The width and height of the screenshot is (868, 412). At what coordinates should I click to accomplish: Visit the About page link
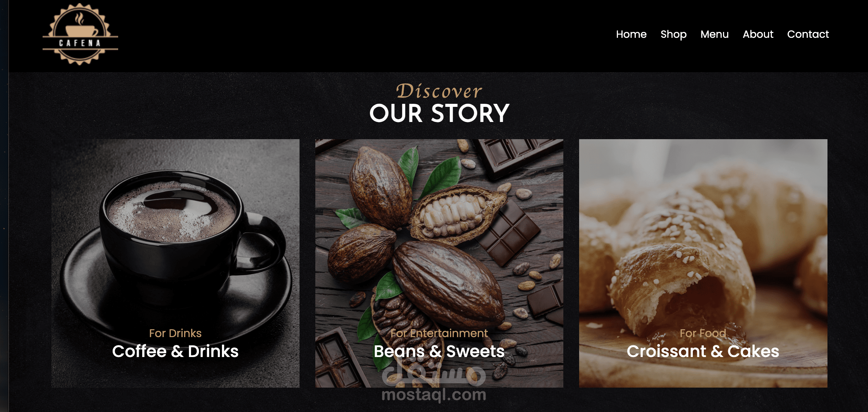pyautogui.click(x=758, y=34)
